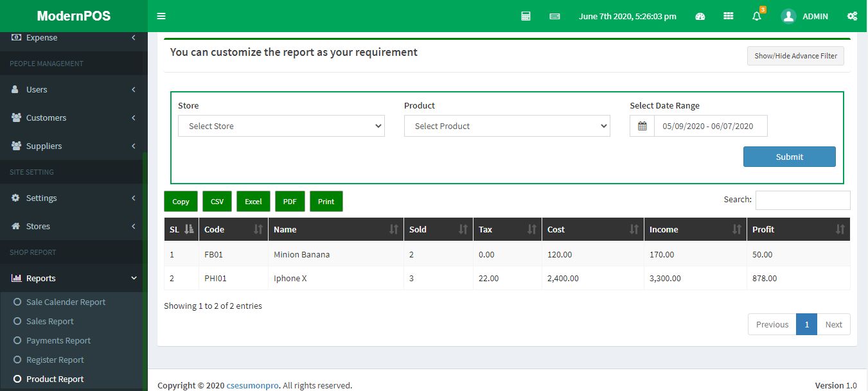Toggle Show/Hide Advance Filter

tap(795, 56)
